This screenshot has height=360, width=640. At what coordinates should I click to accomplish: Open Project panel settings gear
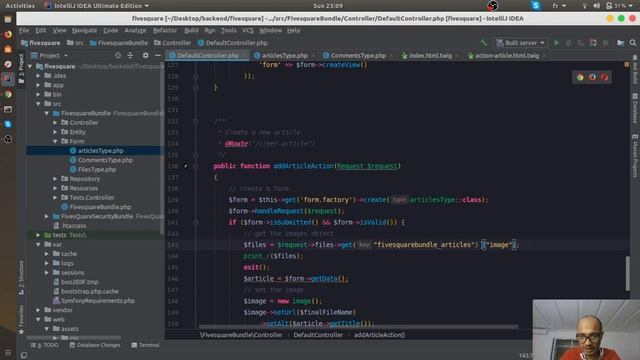[x=146, y=55]
